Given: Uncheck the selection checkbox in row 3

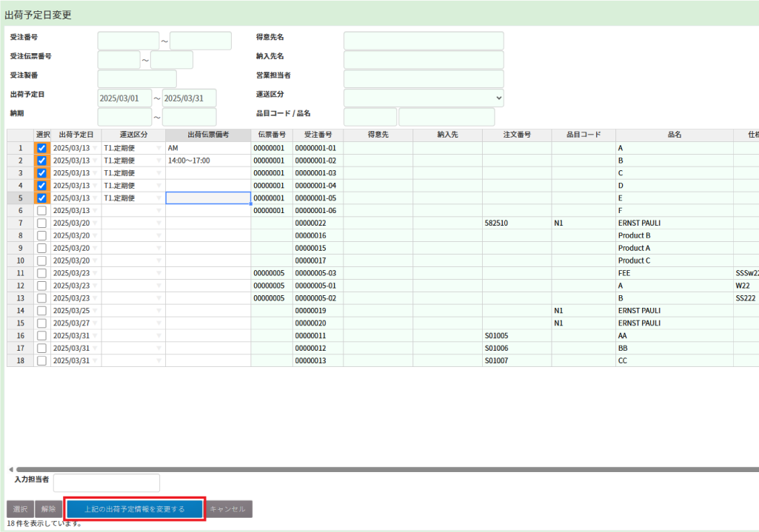Looking at the screenshot, I should tap(41, 173).
